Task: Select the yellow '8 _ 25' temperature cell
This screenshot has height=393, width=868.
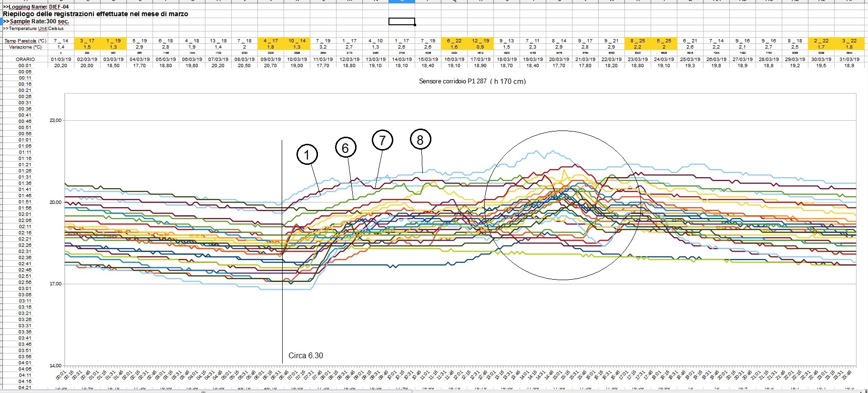Action: 637,41
